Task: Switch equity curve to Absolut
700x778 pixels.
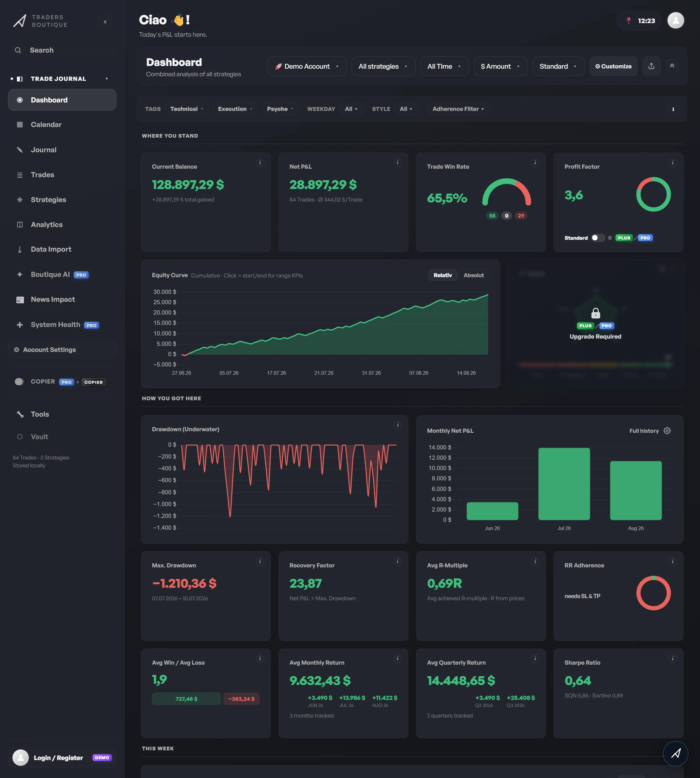Action: [x=473, y=275]
